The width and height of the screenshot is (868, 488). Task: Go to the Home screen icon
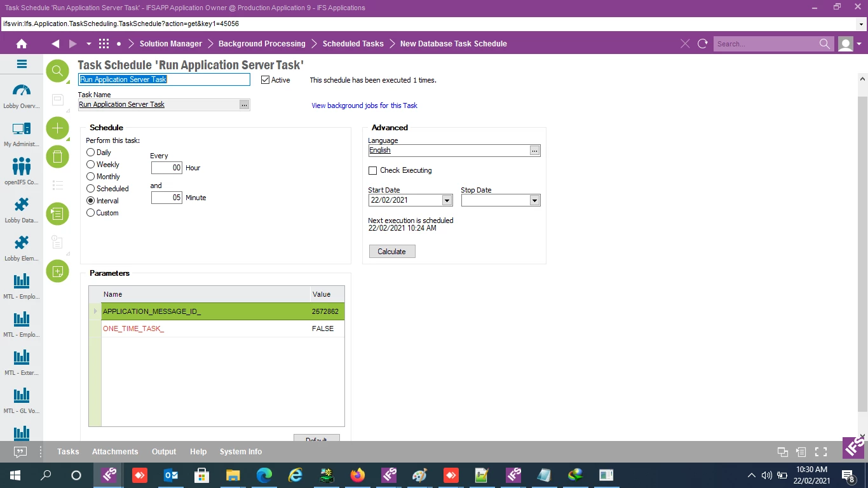click(22, 44)
